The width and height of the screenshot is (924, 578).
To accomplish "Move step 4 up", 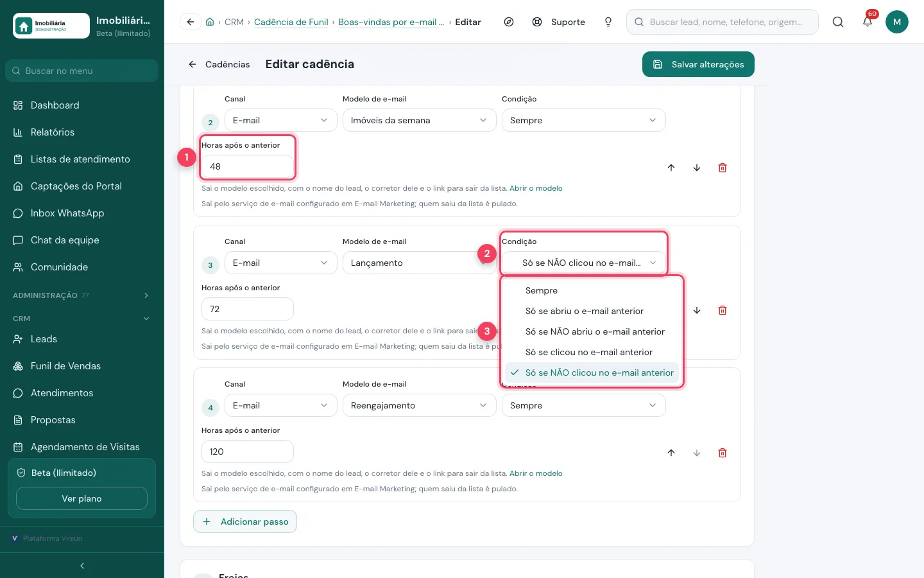I will click(671, 453).
